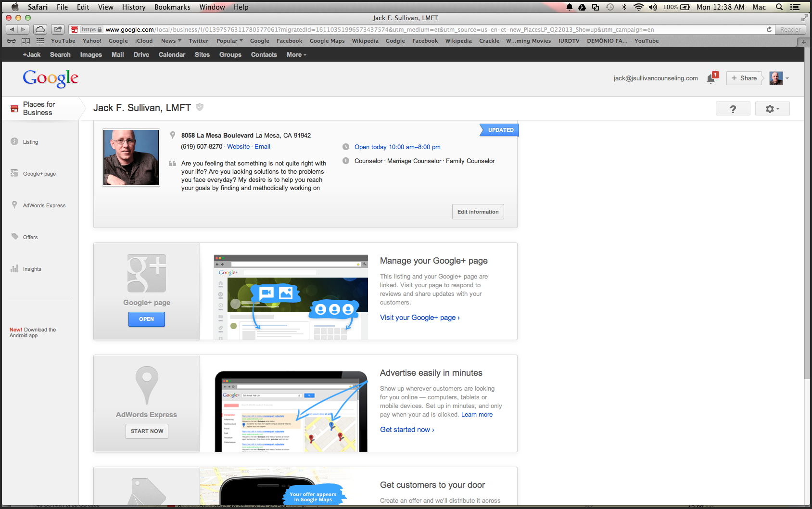
Task: Expand the News bookmarks folder
Action: point(171,41)
